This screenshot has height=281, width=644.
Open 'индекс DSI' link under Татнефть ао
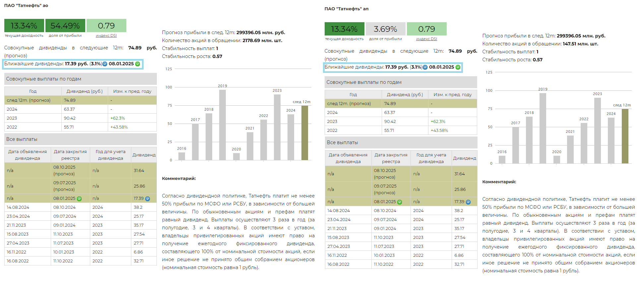[x=106, y=36]
